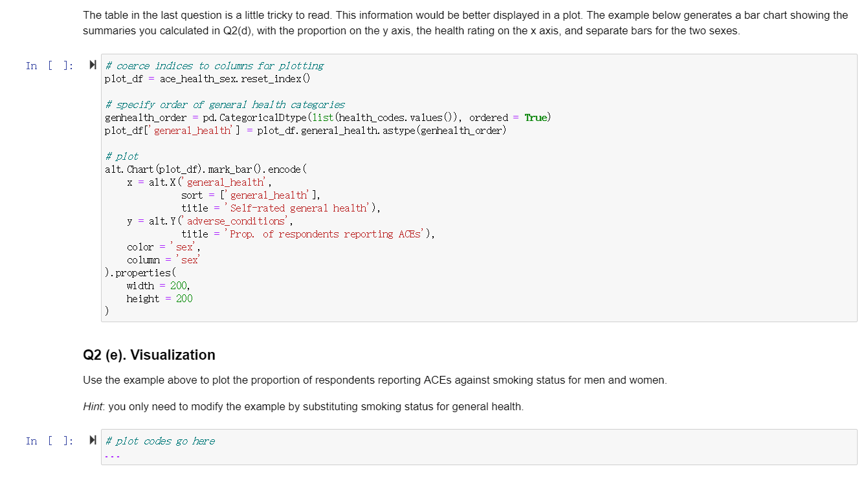
Task: Click the ellipsis placeholder in the bottom cell
Action: (111, 454)
